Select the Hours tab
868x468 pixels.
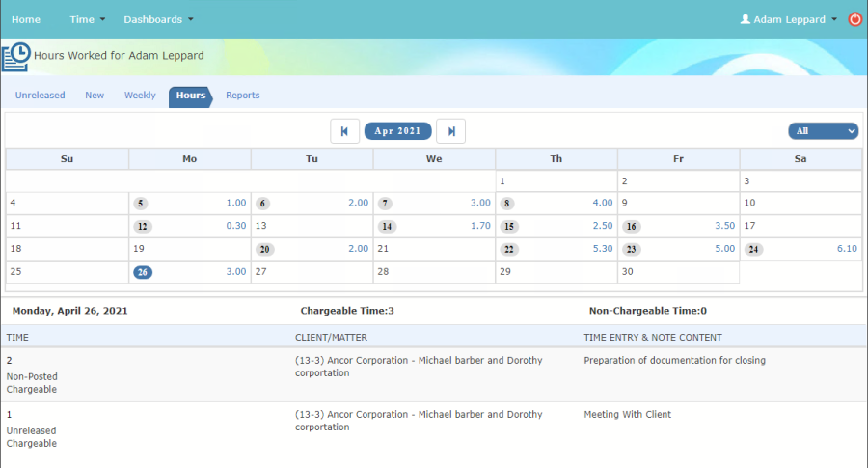click(x=190, y=96)
